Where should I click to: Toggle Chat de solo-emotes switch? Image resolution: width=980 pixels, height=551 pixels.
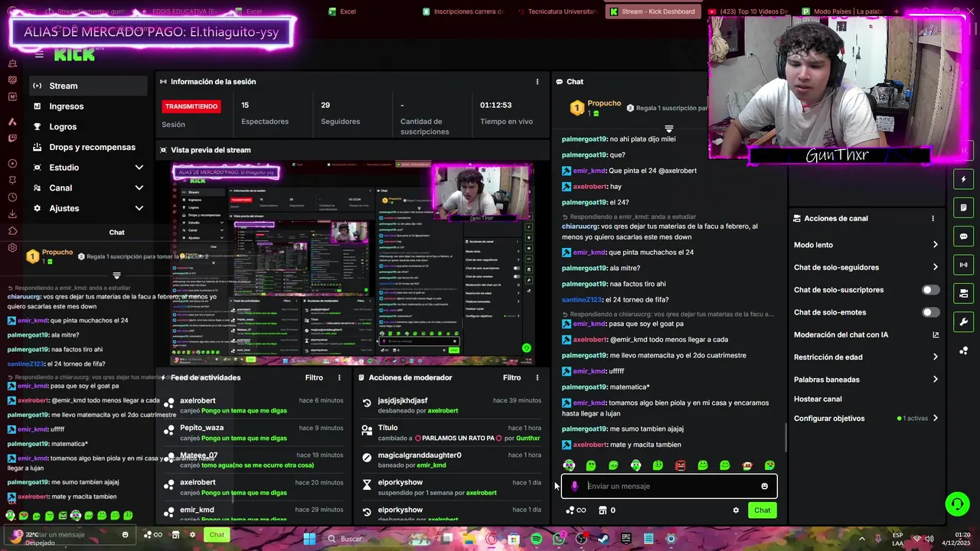click(930, 312)
